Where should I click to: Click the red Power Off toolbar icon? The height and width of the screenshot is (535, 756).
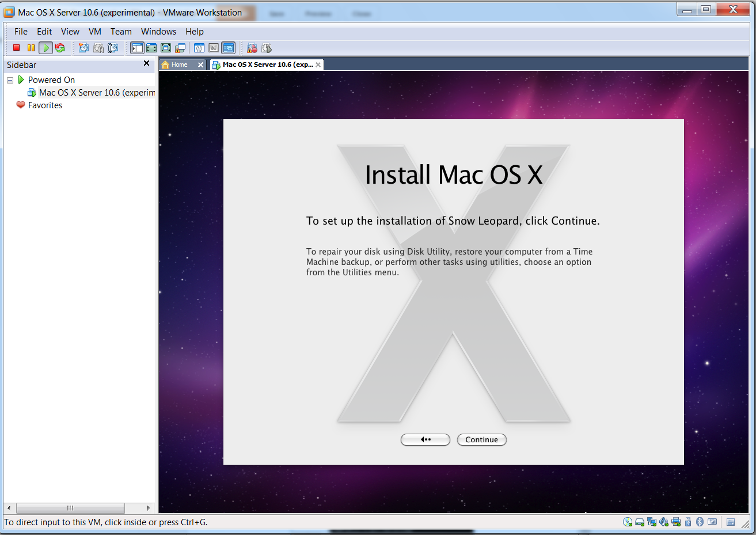click(17, 48)
